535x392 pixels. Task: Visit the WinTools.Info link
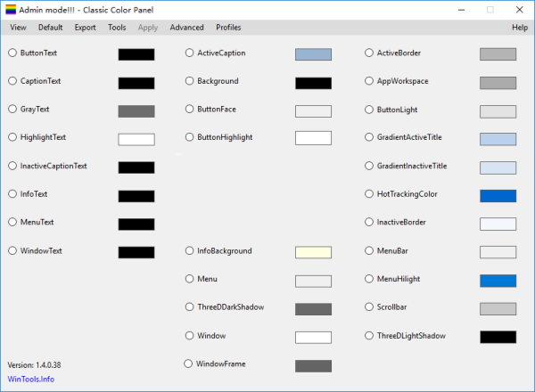30,379
